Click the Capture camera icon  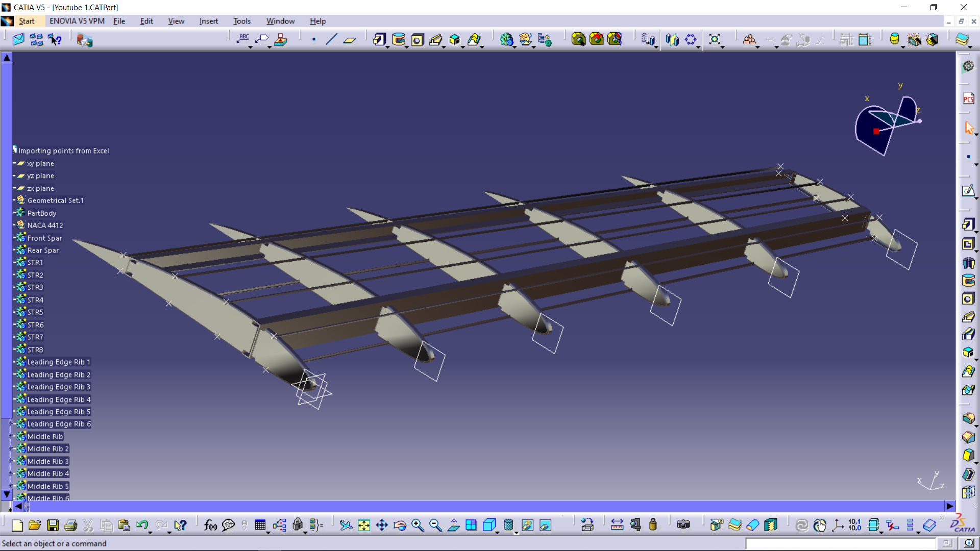coord(683,525)
